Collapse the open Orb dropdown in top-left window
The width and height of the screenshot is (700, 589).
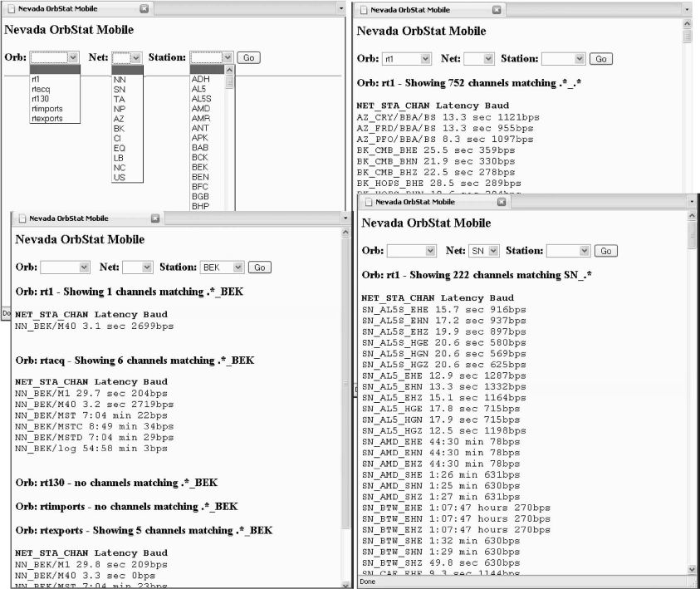point(73,57)
